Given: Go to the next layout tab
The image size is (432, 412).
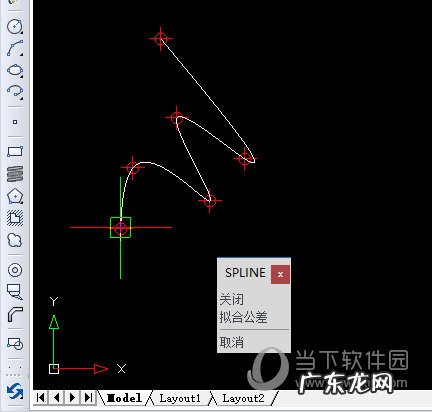Looking at the screenshot, I should coord(73,397).
